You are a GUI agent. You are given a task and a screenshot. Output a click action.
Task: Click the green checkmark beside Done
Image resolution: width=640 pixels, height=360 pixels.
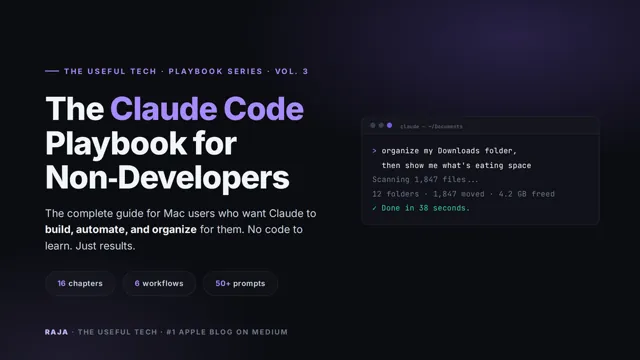[374, 208]
